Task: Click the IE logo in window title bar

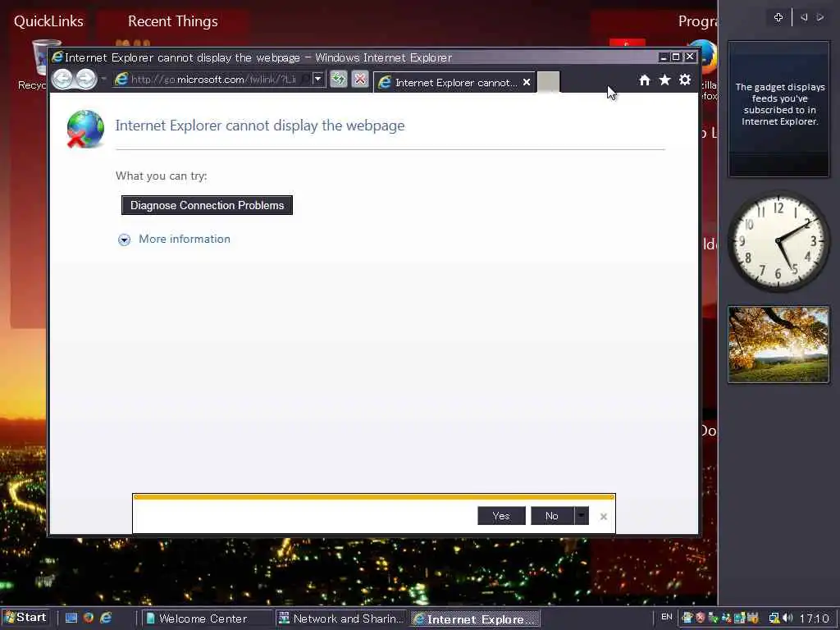Action: click(x=57, y=57)
